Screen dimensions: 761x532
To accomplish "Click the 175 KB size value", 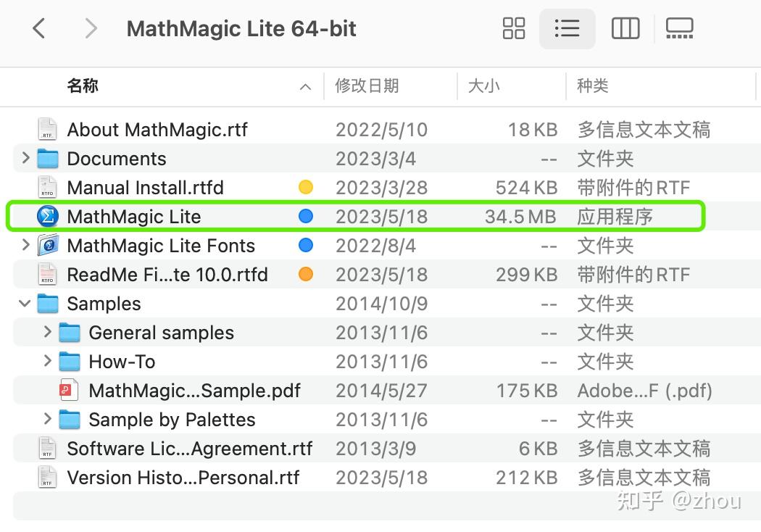I will 527,391.
